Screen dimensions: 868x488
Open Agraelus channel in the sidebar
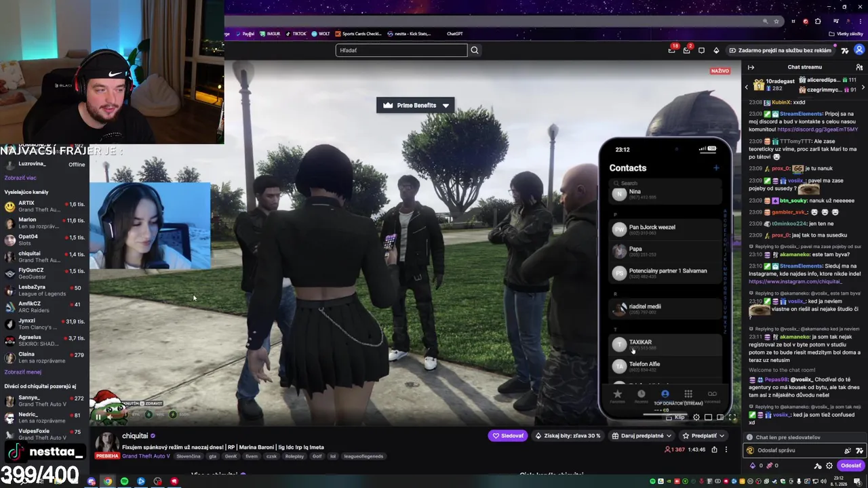coord(45,340)
